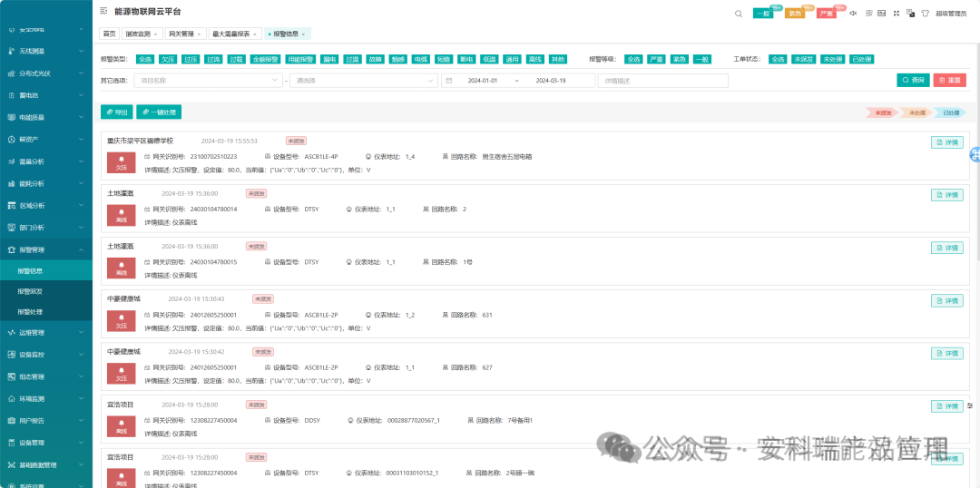The width and height of the screenshot is (980, 488).
Task: Click the 一键处理 button
Action: coord(159,112)
